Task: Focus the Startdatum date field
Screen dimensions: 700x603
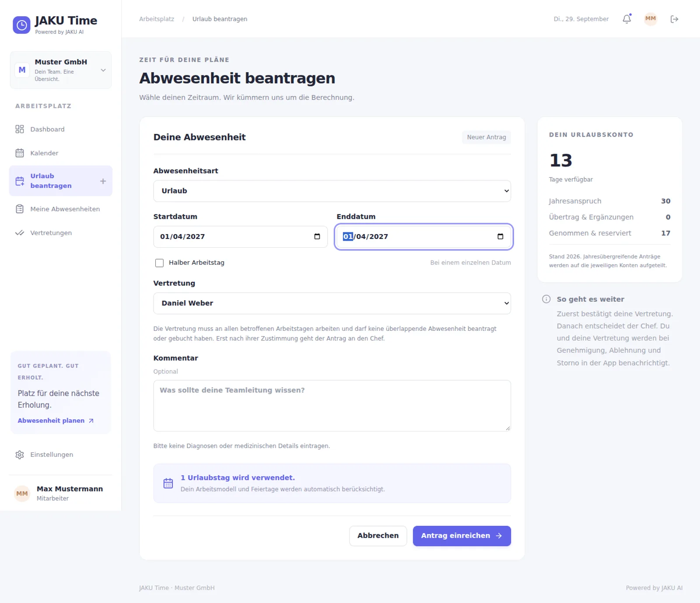Action: pyautogui.click(x=240, y=237)
